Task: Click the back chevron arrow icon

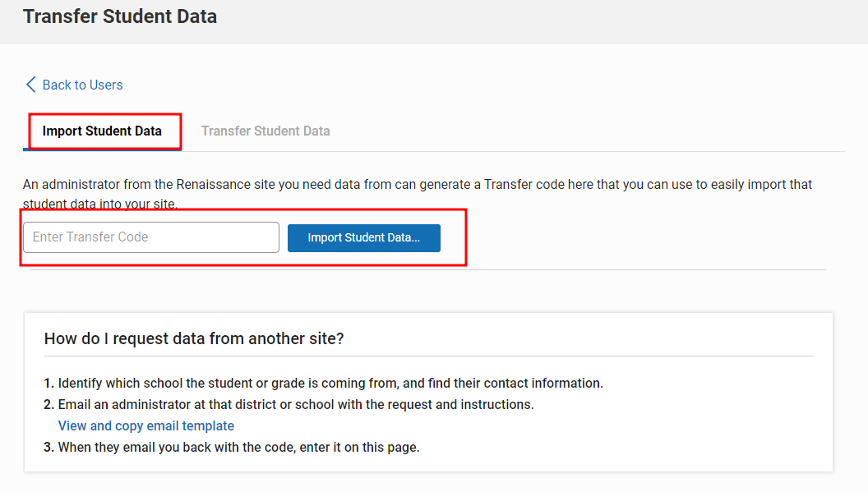Action: pos(31,85)
